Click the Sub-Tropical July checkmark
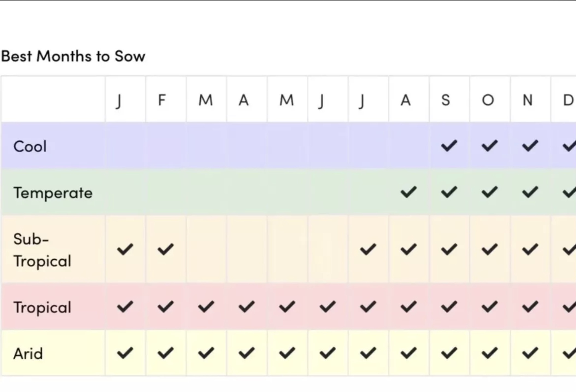This screenshot has width=576, height=392. click(x=368, y=249)
